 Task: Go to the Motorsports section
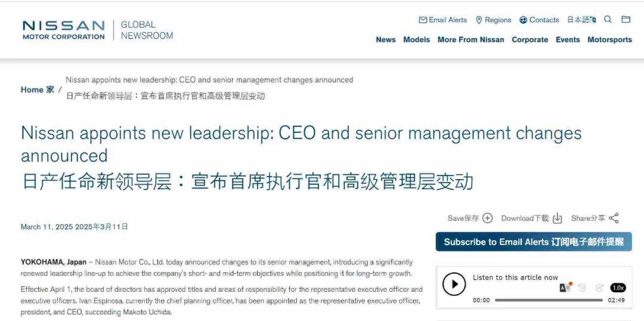tap(609, 39)
